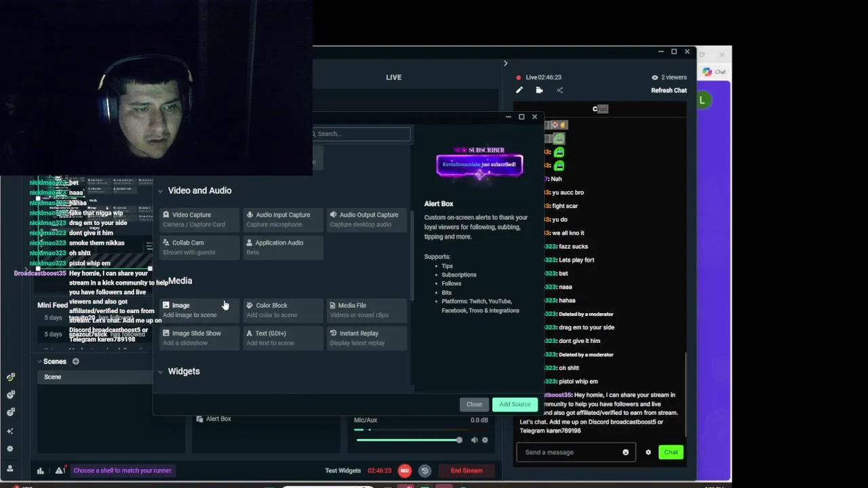Image resolution: width=868 pixels, height=488 pixels.
Task: Open the emoji picker in chat box
Action: 625,452
